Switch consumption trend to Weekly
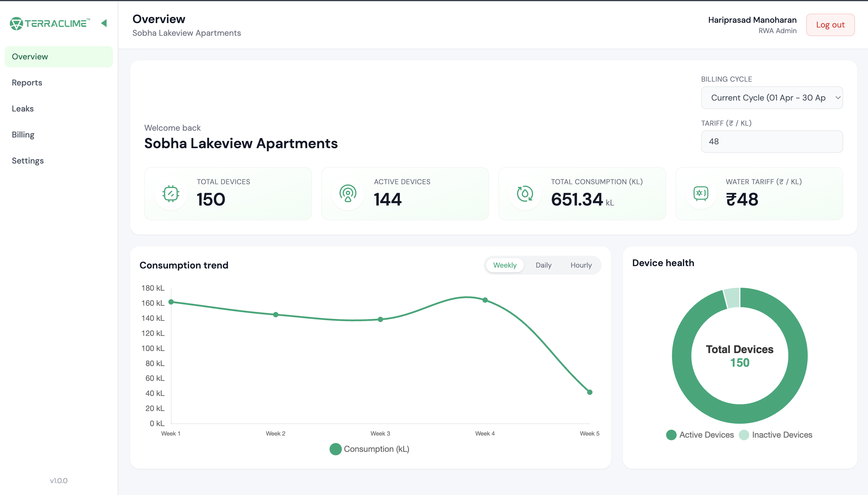The image size is (868, 495). (505, 265)
